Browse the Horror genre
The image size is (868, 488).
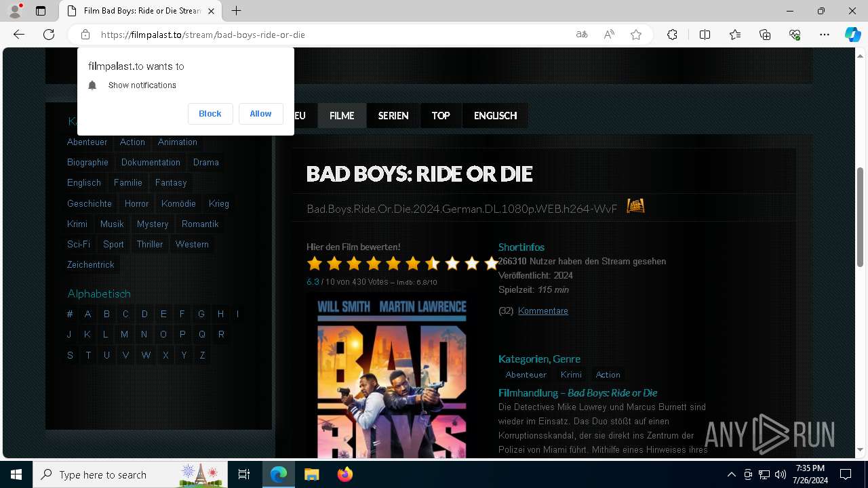pos(136,203)
